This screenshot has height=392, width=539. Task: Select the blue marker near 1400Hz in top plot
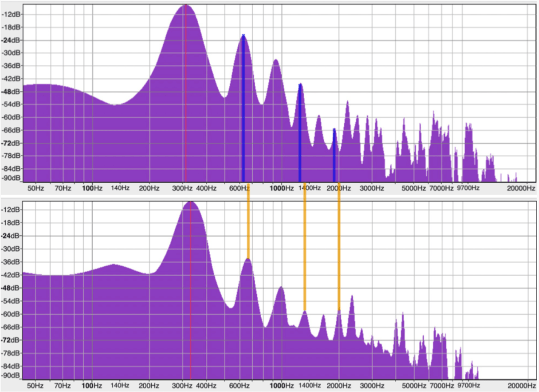(x=300, y=132)
